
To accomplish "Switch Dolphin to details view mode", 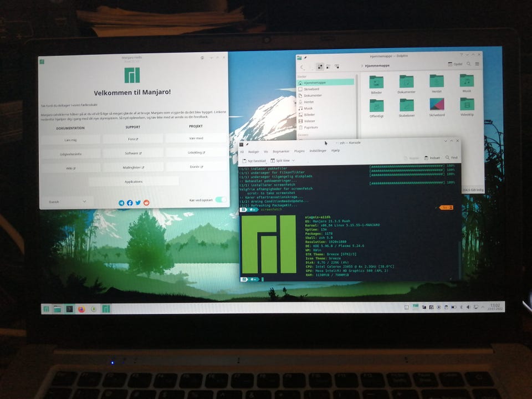I will pyautogui.click(x=336, y=66).
